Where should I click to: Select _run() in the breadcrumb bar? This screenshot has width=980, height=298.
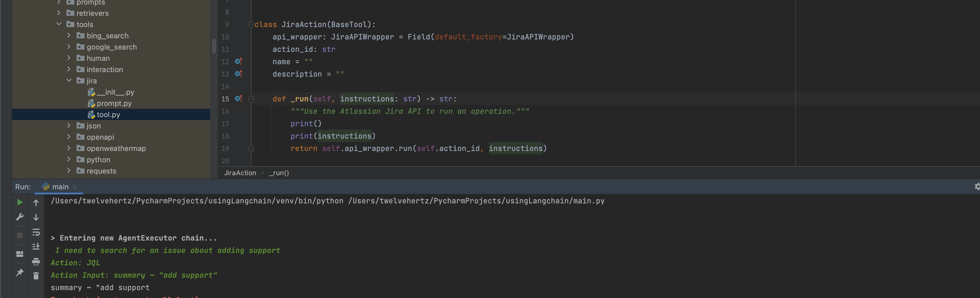[279, 173]
